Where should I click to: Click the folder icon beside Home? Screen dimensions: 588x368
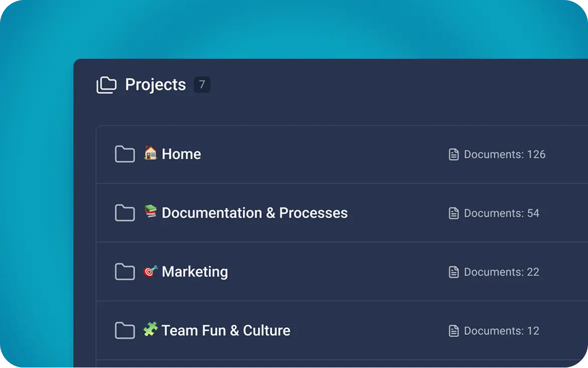125,154
